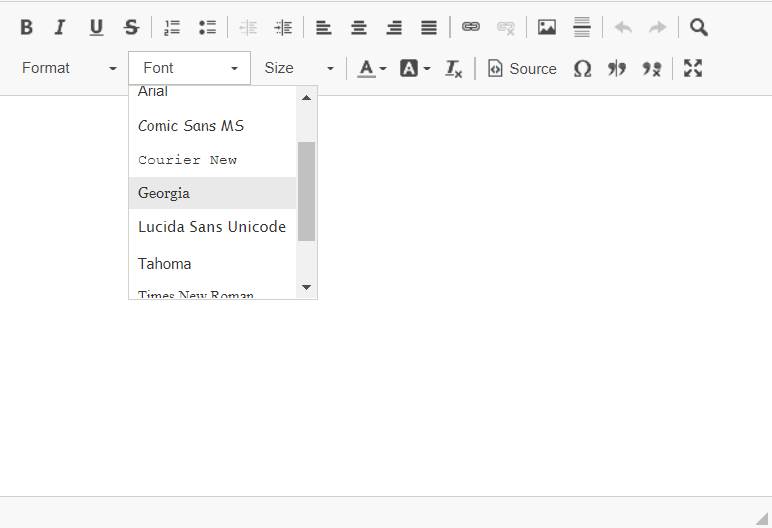The height and width of the screenshot is (528, 772).
Task: Collapse the Font dropdown
Action: pos(190,68)
